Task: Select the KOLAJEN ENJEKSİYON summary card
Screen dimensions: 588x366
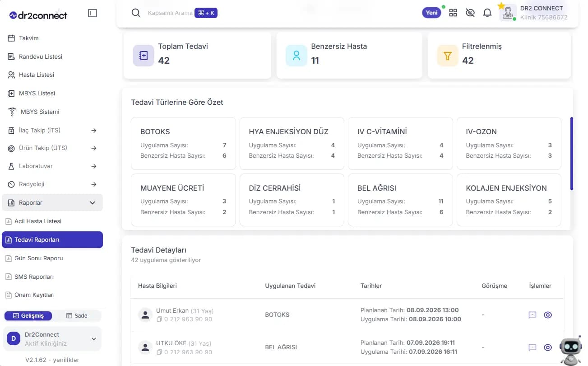Action: 509,200
